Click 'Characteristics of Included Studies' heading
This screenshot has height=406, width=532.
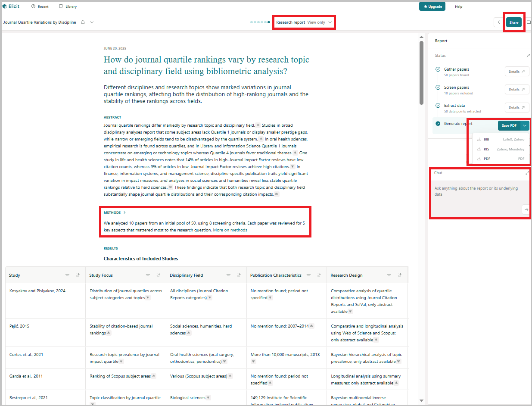(x=141, y=259)
